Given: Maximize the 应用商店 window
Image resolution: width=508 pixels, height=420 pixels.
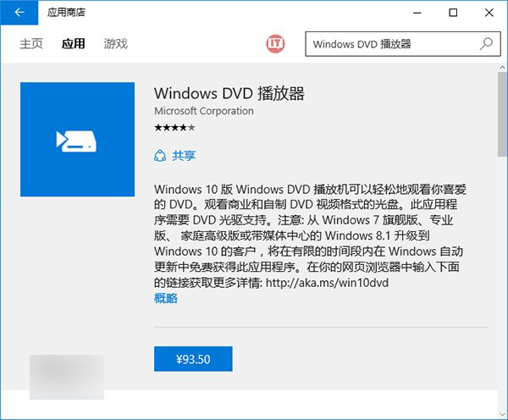Looking at the screenshot, I should pyautogui.click(x=453, y=13).
